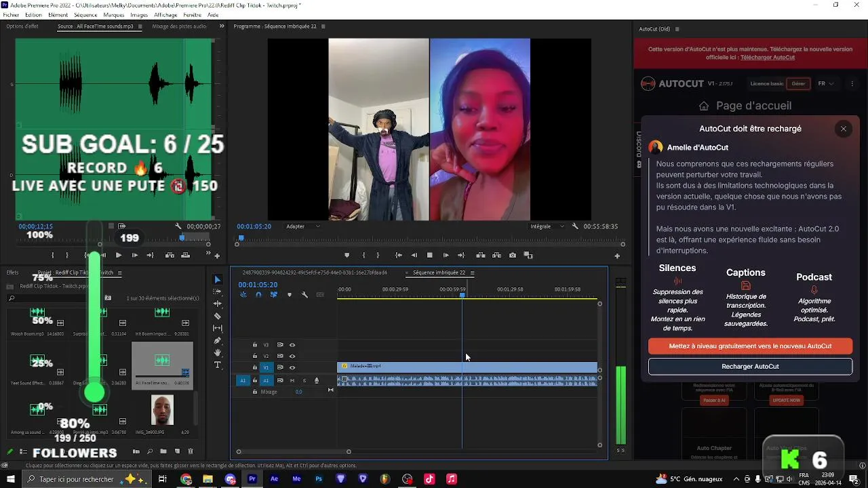Click the timeline horizontal zoom scrollbar
The image size is (868, 488).
tap(294, 451)
